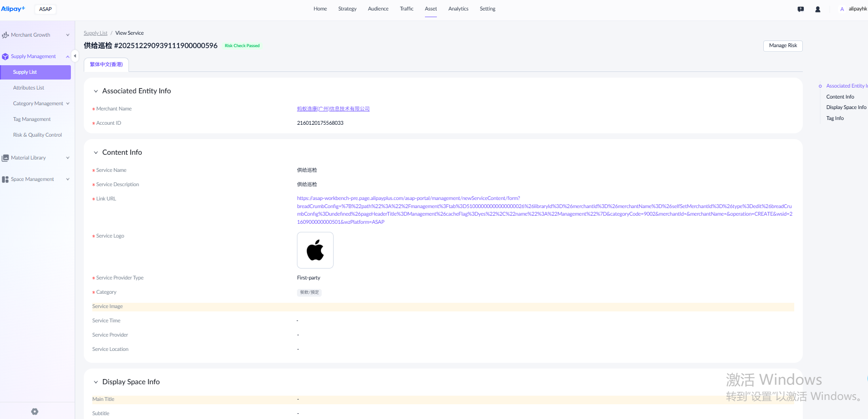Collapse the Associated Entity Info section
This screenshot has height=419, width=868.
coord(96,91)
